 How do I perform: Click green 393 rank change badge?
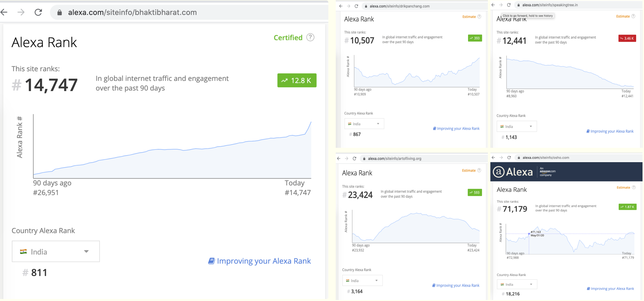[475, 38]
